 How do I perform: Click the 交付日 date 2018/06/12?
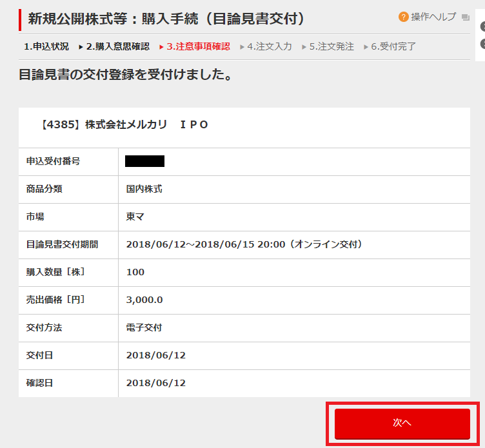click(156, 355)
